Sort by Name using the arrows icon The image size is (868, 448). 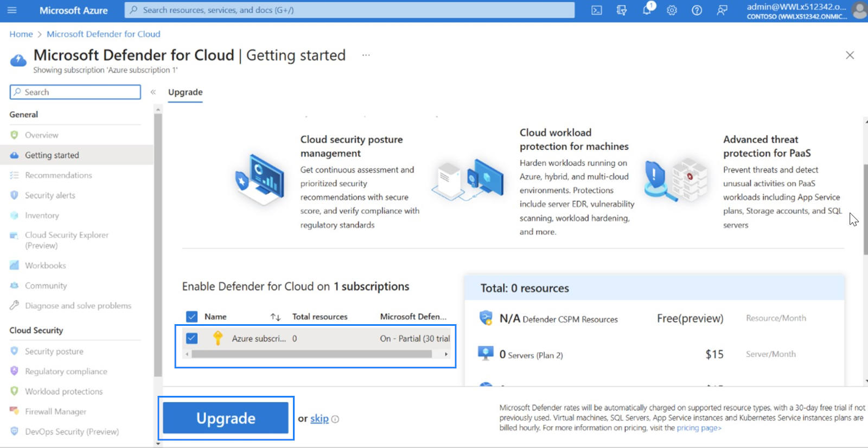coord(276,317)
